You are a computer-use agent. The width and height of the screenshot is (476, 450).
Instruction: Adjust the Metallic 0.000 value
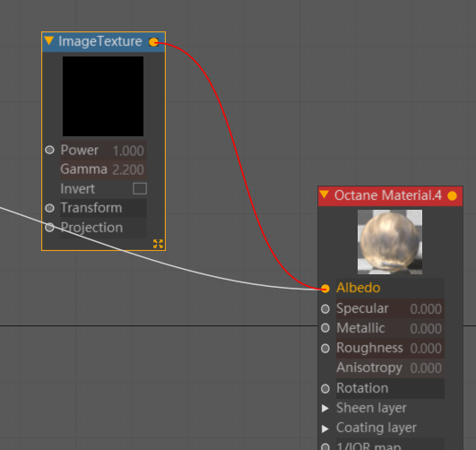click(x=390, y=328)
